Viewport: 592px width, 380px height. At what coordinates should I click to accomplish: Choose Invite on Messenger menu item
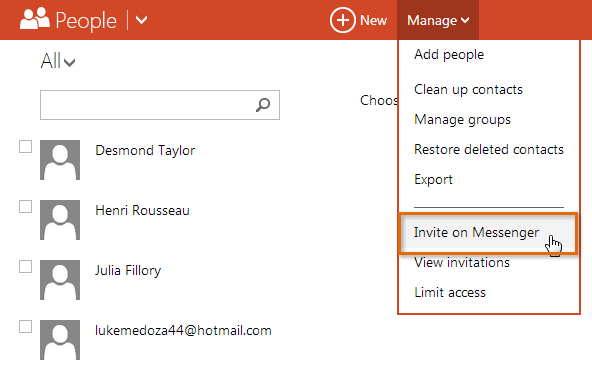pyautogui.click(x=489, y=233)
